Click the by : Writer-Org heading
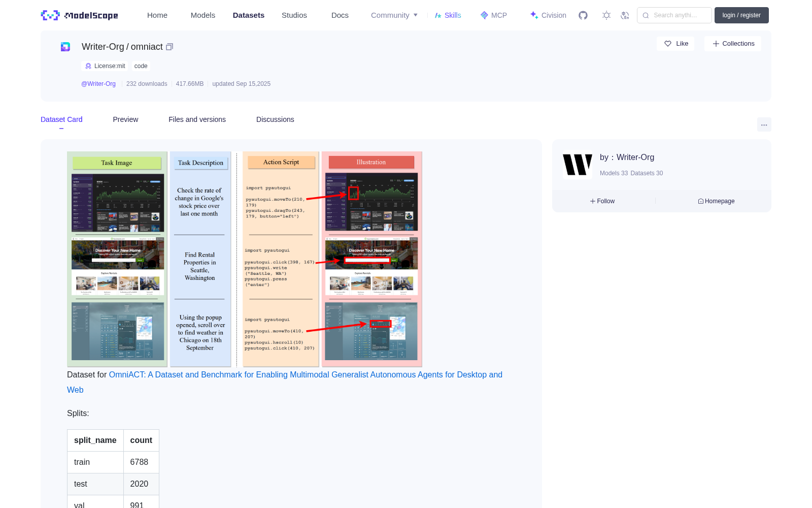Image resolution: width=812 pixels, height=508 pixels. click(x=627, y=157)
